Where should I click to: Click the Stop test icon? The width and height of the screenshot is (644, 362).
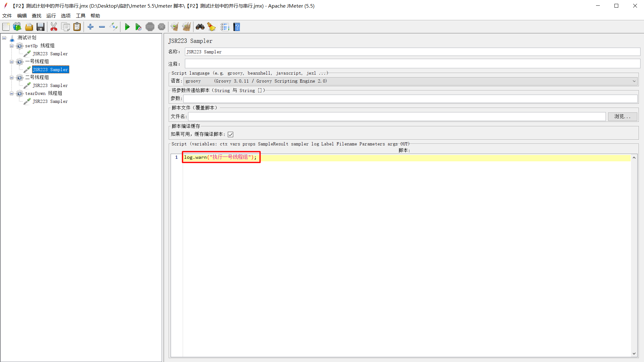coord(150,27)
